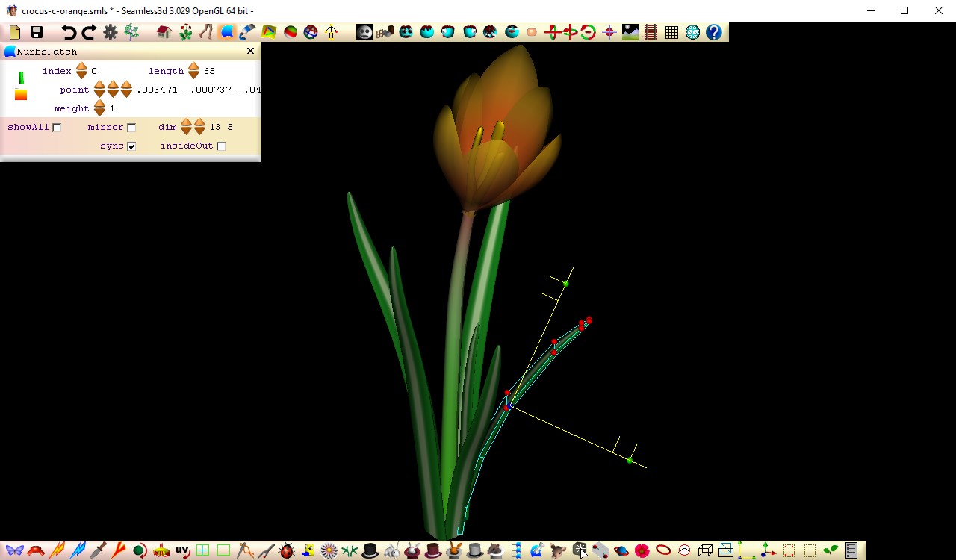956x560 pixels.
Task: Select the highlighted NurbsPatch tool
Action: (x=226, y=32)
